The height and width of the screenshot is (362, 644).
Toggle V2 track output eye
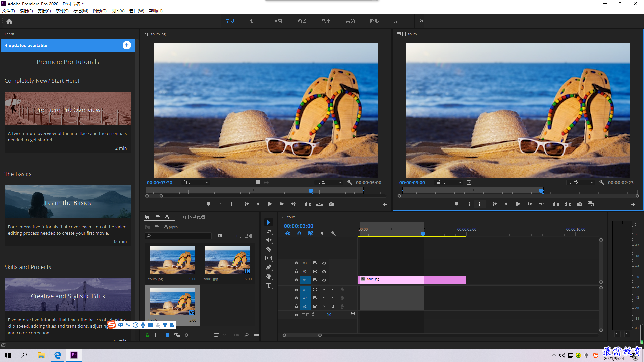pos(324,271)
